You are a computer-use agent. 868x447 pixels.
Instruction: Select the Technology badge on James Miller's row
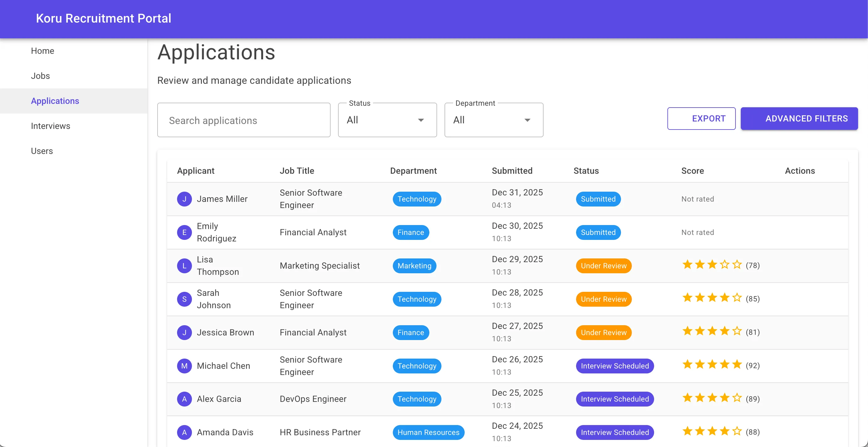416,199
